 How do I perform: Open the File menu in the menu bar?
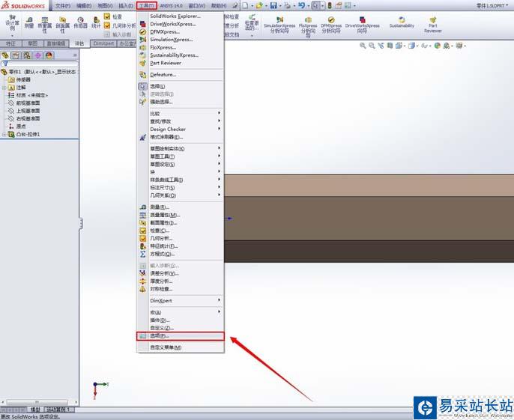point(63,5)
